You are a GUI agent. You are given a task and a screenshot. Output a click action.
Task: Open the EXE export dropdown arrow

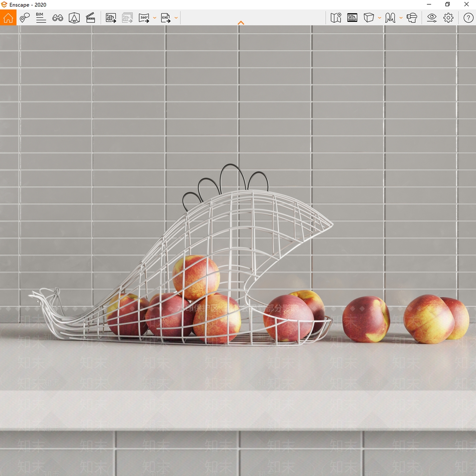point(176,18)
